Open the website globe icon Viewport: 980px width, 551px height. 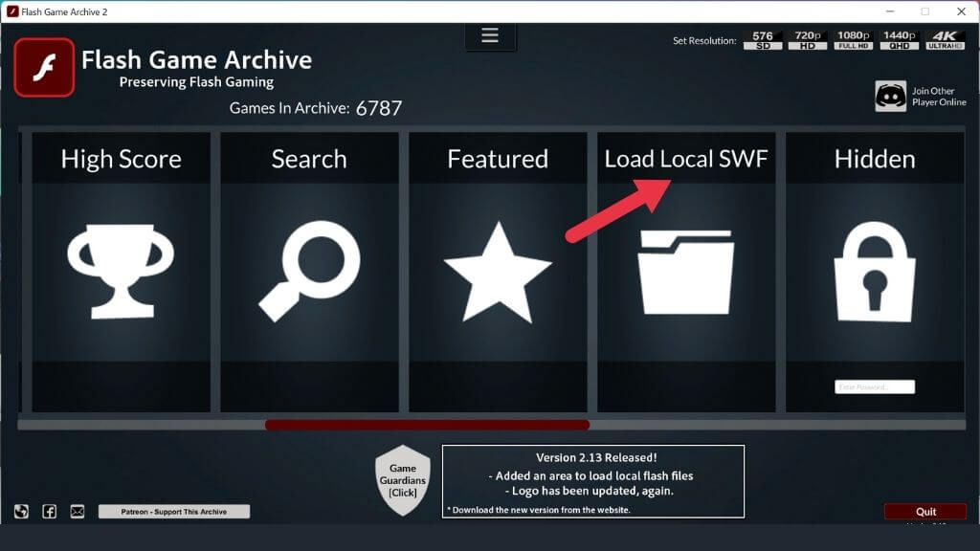click(21, 512)
